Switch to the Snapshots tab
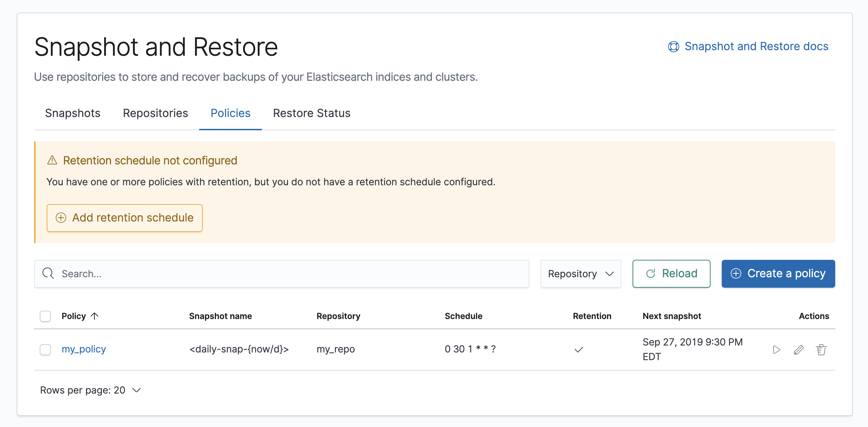868x427 pixels. pos(72,113)
